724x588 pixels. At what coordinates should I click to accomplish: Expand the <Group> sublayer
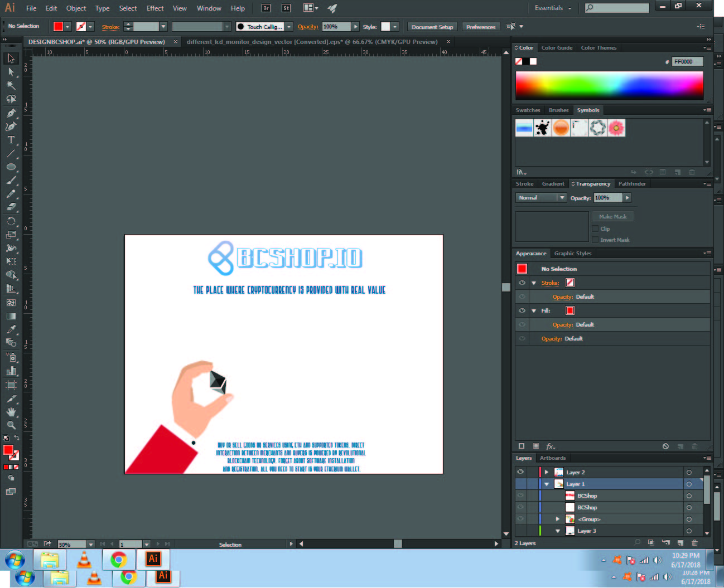coord(557,519)
